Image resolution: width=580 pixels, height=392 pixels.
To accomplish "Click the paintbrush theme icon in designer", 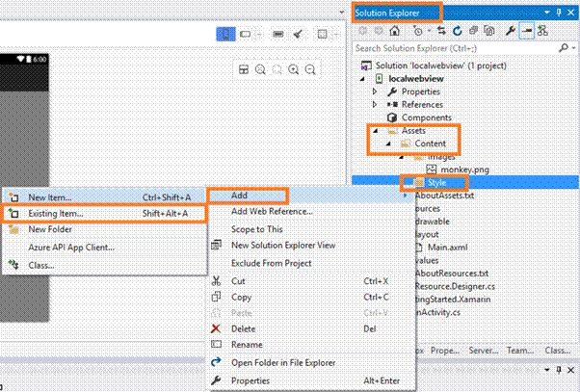I will click(x=298, y=34).
